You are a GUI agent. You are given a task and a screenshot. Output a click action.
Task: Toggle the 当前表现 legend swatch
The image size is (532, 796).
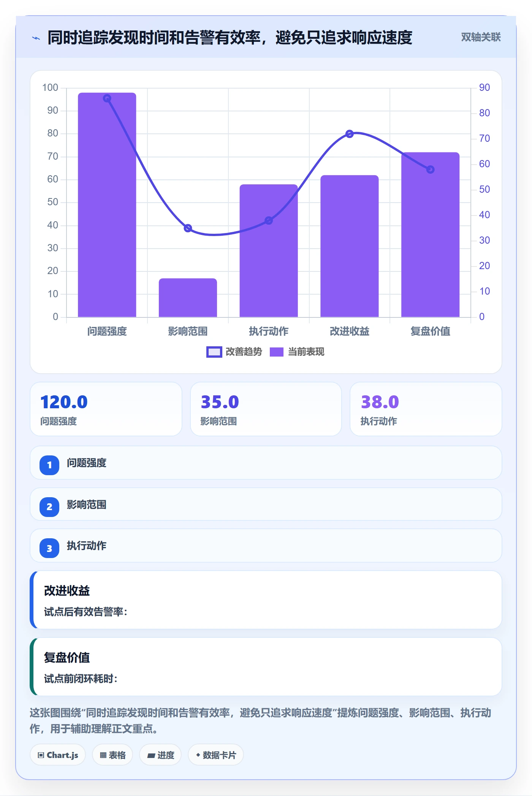276,352
